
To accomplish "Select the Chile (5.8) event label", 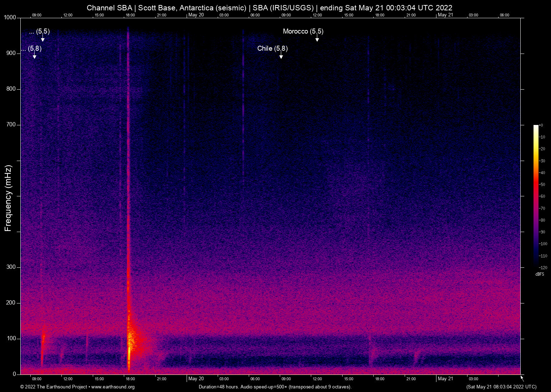I will pos(272,49).
